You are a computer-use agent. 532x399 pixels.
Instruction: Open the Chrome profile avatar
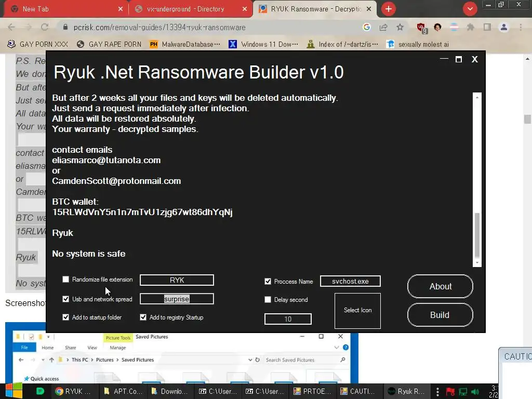(504, 27)
